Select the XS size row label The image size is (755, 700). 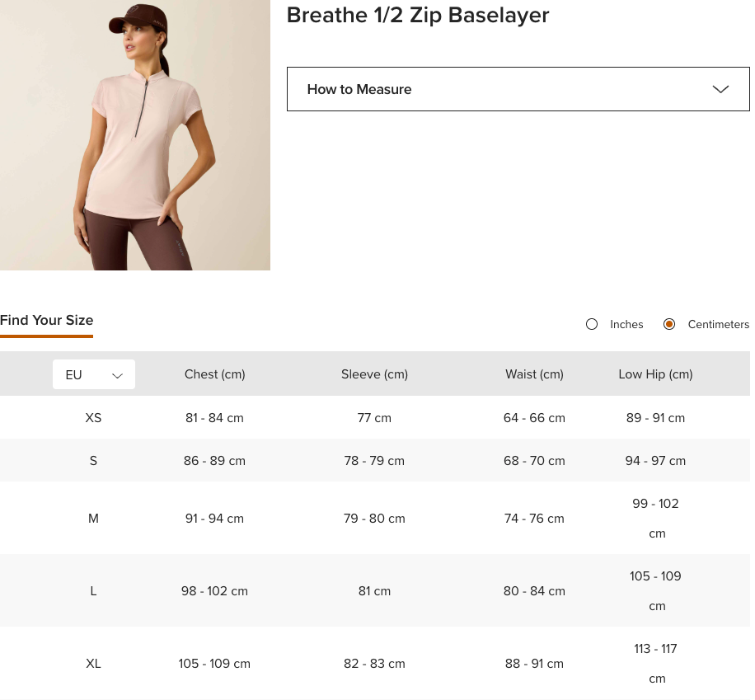click(93, 418)
